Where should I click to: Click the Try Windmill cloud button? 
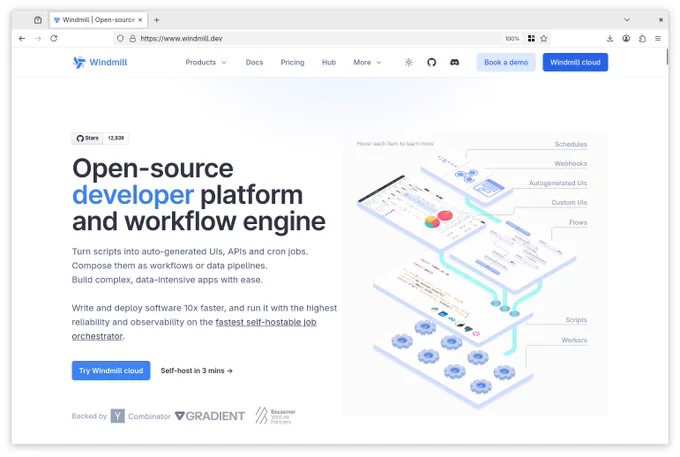point(111,371)
